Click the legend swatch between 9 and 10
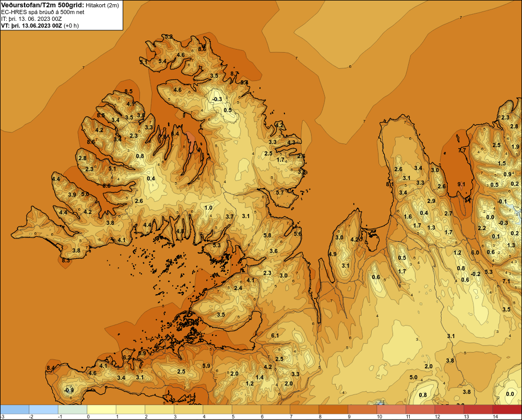This screenshot has width=522, height=420. [362, 410]
